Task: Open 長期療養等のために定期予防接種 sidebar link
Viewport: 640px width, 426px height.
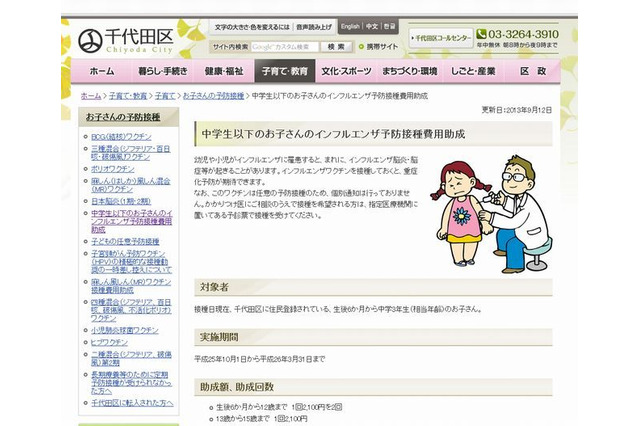Action: [x=131, y=382]
